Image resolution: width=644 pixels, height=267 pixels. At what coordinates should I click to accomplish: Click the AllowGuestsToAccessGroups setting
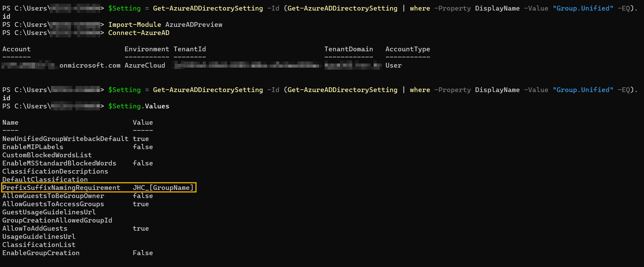(53, 204)
